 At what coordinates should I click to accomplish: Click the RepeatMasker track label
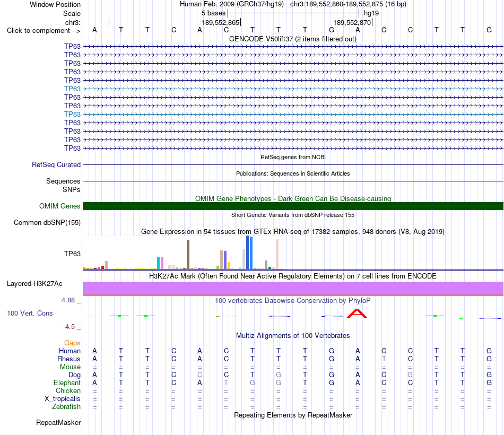[x=58, y=422]
